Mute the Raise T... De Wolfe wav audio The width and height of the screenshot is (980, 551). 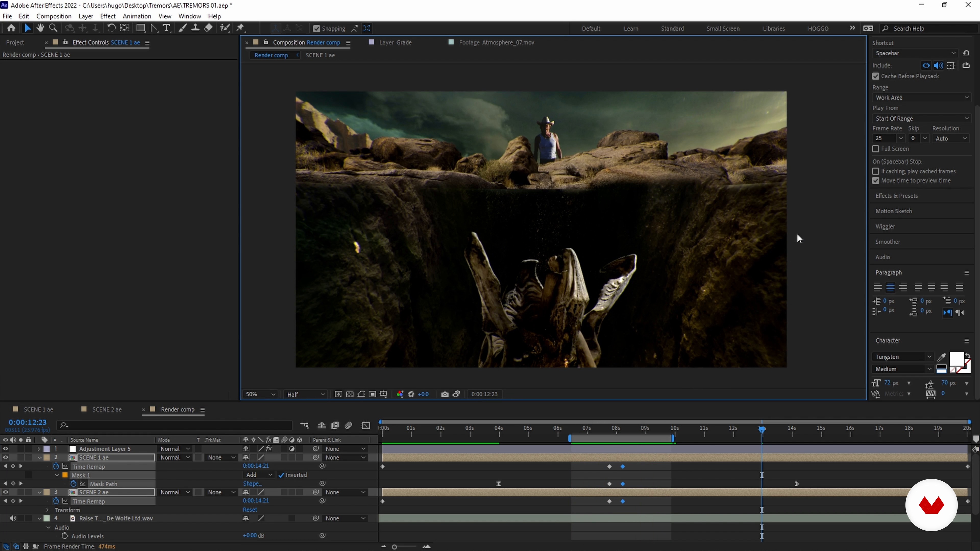pyautogui.click(x=13, y=519)
